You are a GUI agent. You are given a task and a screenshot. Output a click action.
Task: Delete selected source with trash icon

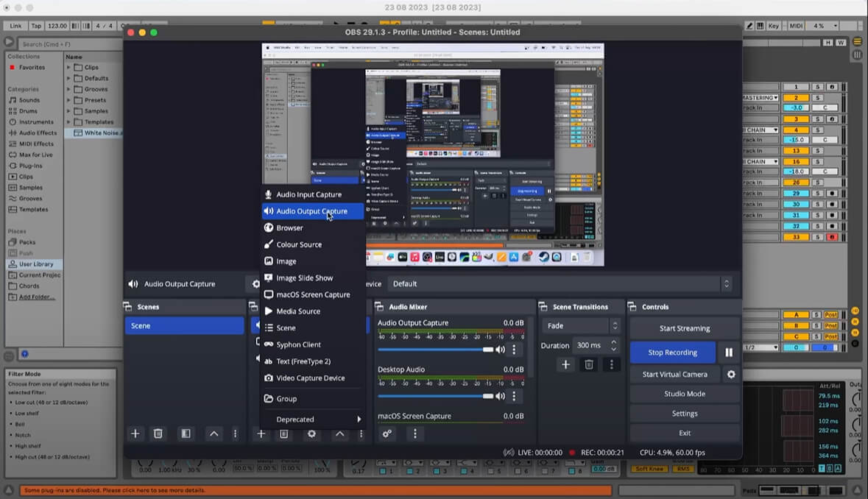284,433
